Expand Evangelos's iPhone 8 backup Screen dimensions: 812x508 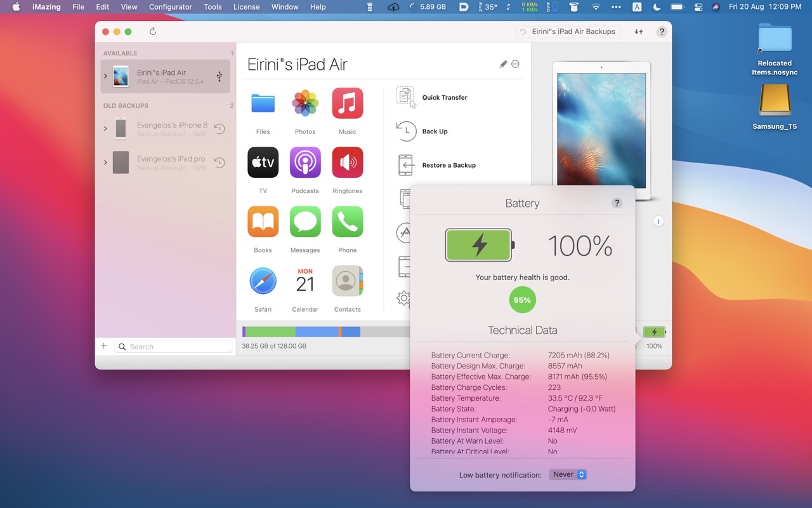point(105,129)
